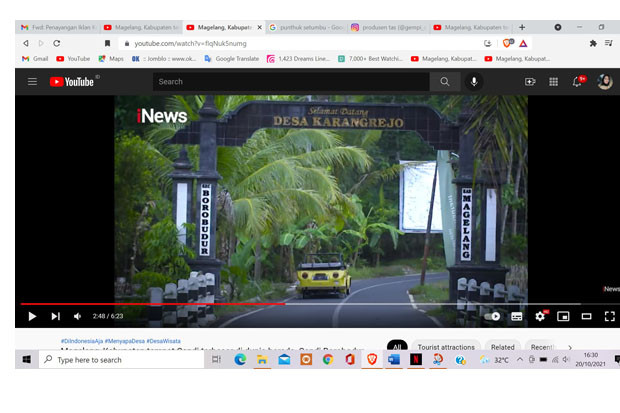
Task: Toggle the autoplay switch
Action: [492, 316]
